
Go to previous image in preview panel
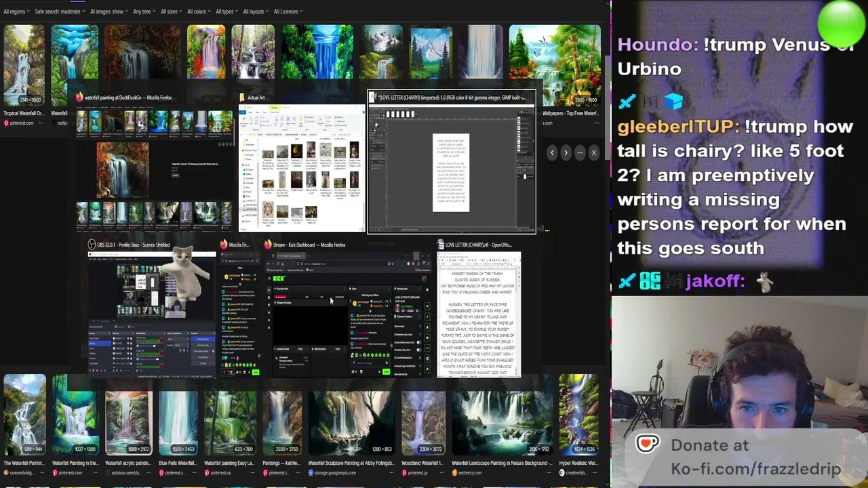tap(552, 152)
